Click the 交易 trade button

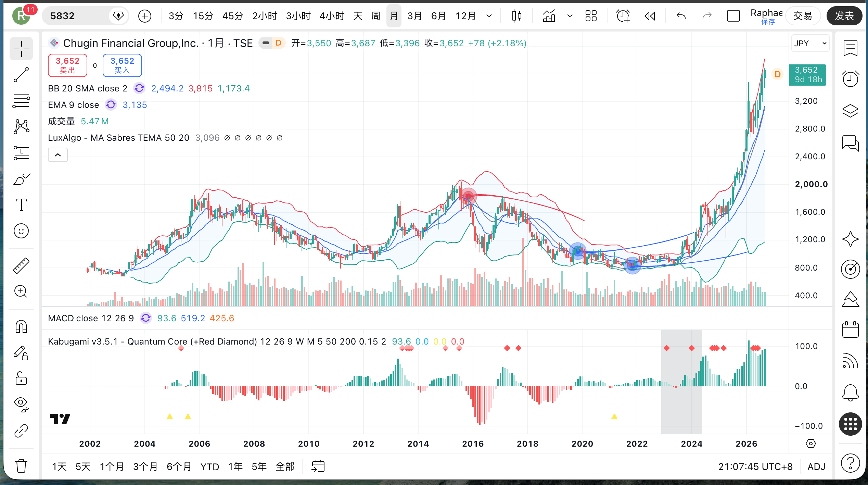[x=803, y=16]
